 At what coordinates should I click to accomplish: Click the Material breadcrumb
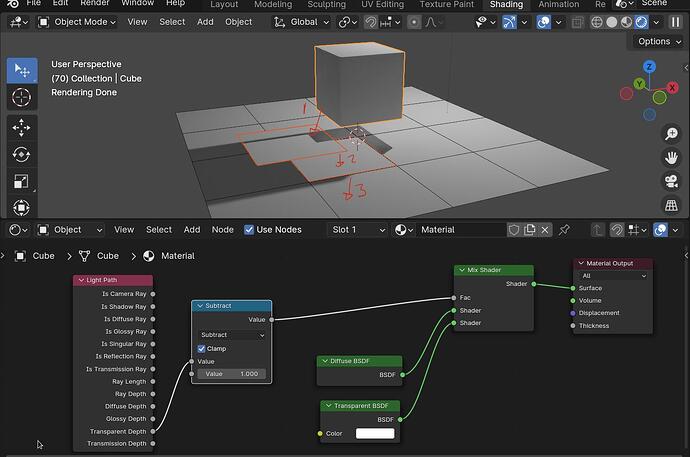coord(169,256)
